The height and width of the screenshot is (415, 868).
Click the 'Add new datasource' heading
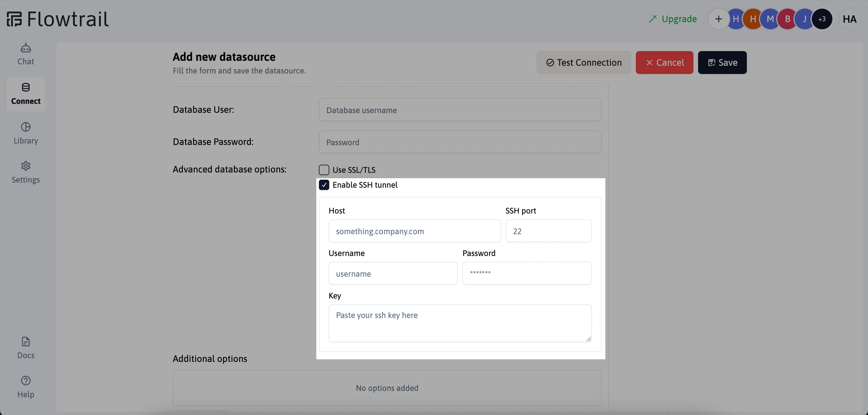pyautogui.click(x=224, y=57)
